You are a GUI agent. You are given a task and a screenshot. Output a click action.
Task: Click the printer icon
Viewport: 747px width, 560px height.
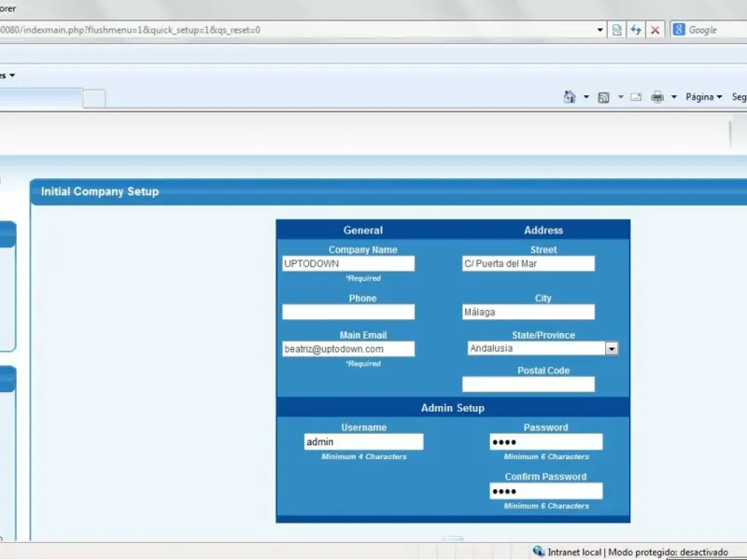coord(657,97)
